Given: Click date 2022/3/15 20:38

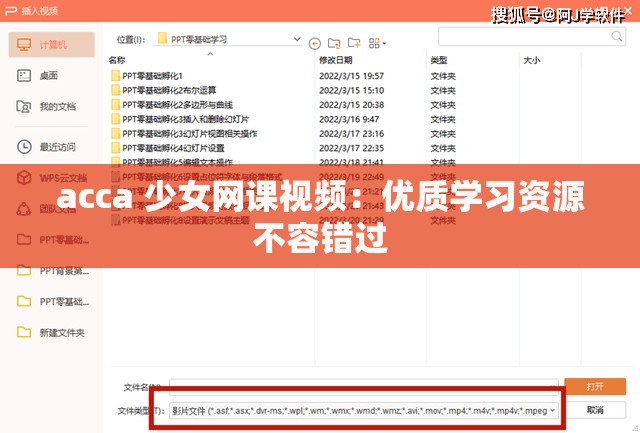Looking at the screenshot, I should click(351, 105).
